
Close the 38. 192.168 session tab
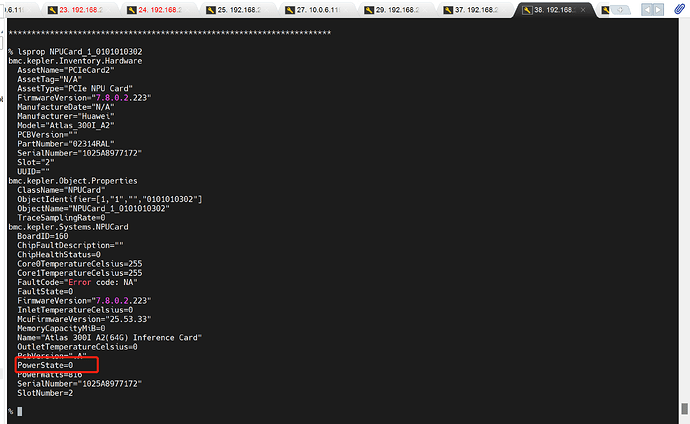point(583,10)
